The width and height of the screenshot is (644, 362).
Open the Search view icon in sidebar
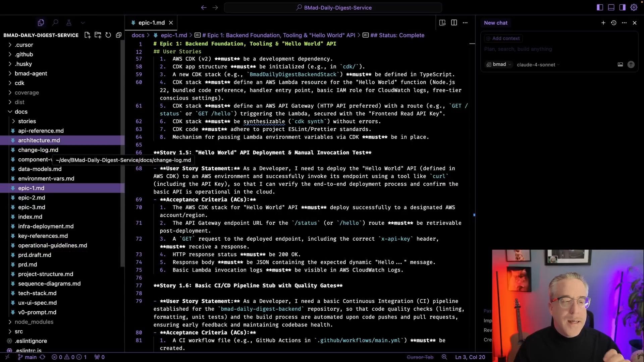55,22
